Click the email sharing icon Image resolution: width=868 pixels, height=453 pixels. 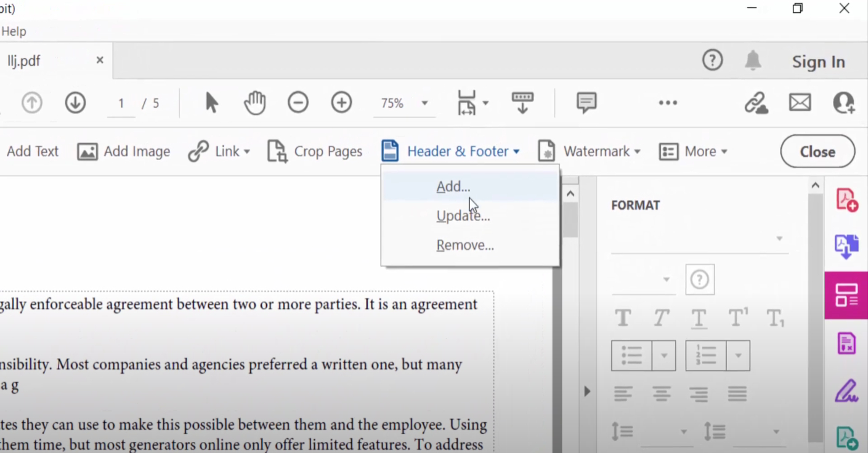click(x=800, y=103)
